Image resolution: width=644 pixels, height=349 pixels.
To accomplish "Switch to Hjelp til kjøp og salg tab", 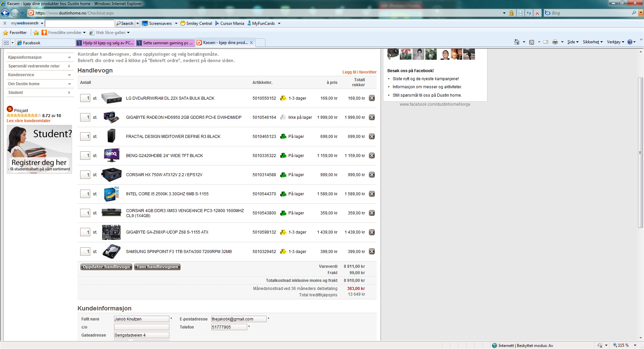I will (x=105, y=43).
